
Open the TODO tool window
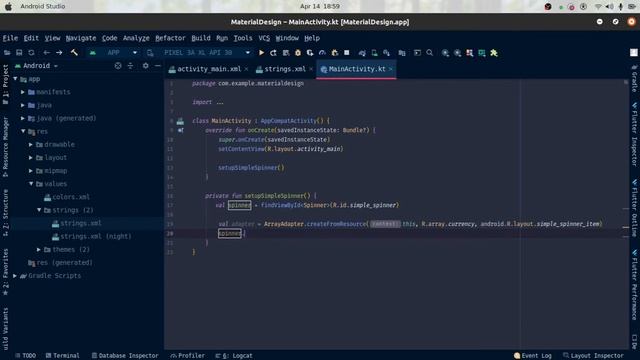tap(25, 356)
